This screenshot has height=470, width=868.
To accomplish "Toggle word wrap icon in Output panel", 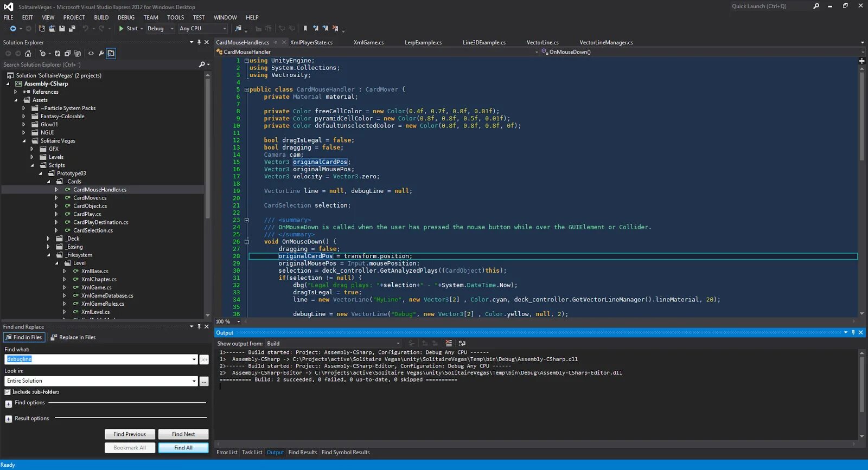I will pos(462,343).
